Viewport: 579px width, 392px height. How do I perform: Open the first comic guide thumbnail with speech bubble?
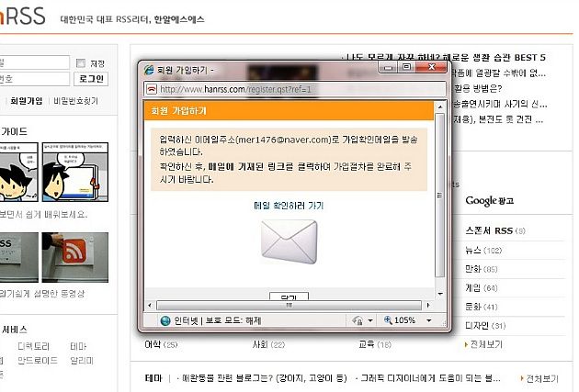click(x=18, y=172)
